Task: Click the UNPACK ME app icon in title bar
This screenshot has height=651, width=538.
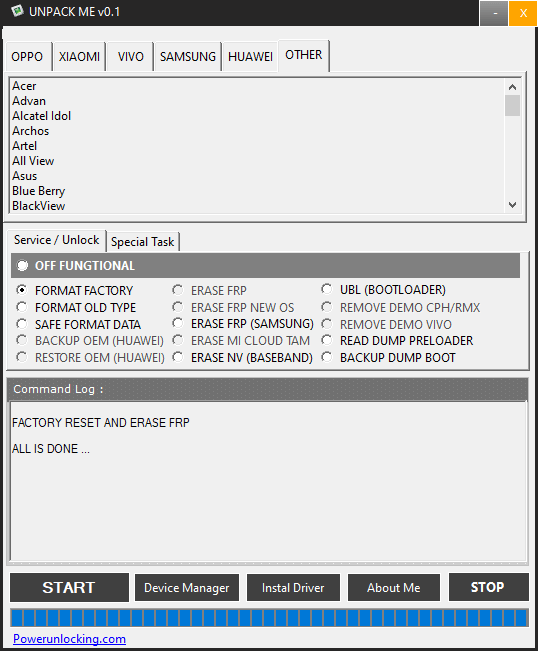Action: click(17, 11)
